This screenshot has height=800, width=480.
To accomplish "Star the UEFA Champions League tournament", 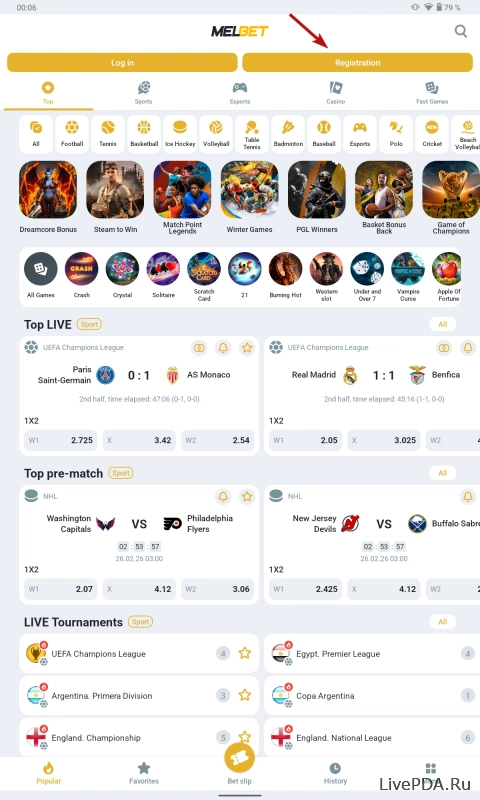I will coord(245,653).
